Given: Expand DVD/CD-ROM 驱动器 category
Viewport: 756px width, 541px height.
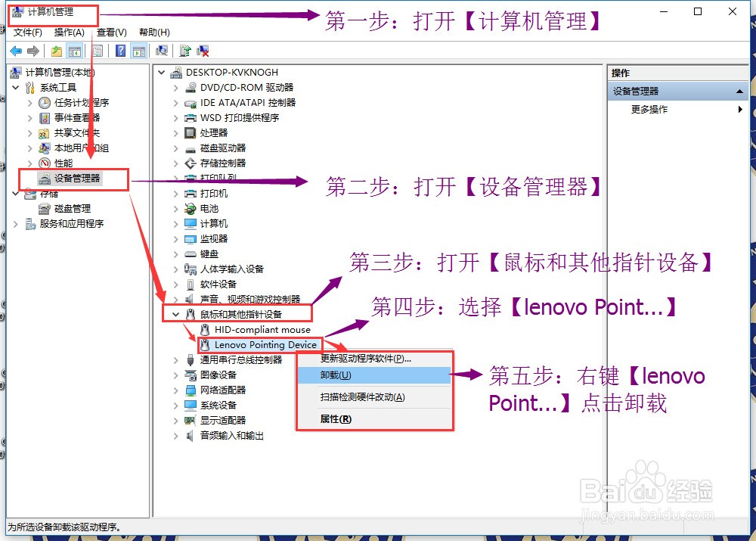Looking at the screenshot, I should [176, 88].
